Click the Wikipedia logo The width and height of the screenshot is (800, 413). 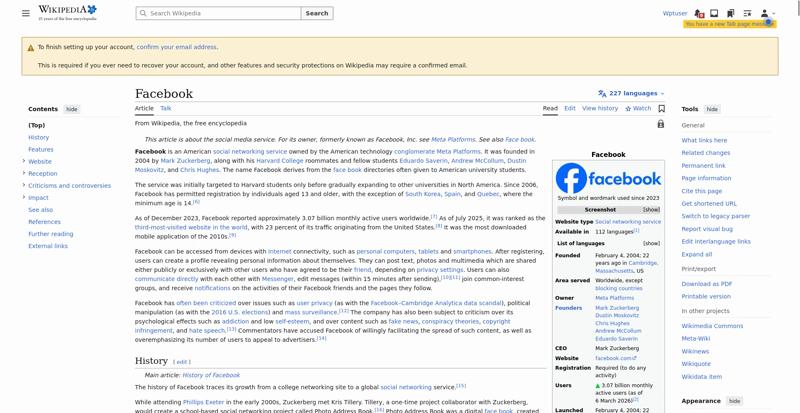(67, 13)
